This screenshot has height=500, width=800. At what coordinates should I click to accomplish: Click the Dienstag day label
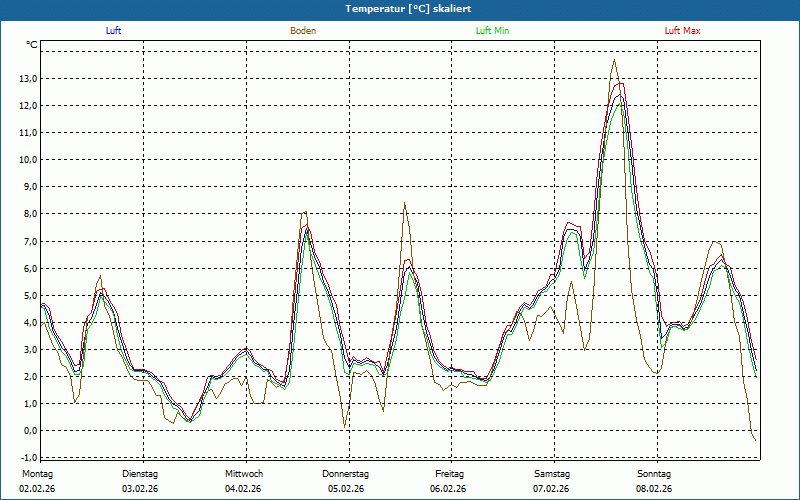[140, 474]
